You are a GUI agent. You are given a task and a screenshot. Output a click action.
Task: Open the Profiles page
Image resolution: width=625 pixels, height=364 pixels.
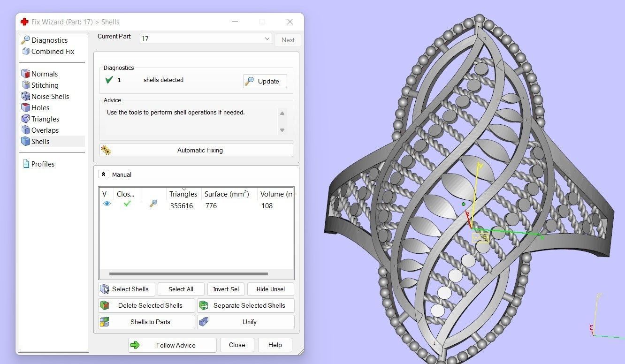43,164
